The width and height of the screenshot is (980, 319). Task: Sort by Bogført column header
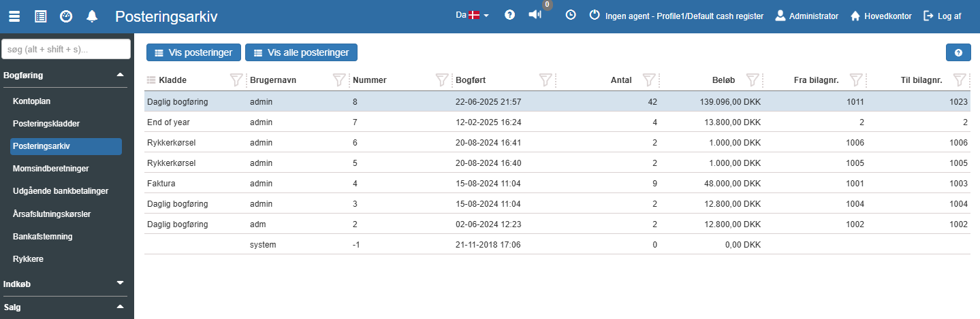(x=471, y=80)
